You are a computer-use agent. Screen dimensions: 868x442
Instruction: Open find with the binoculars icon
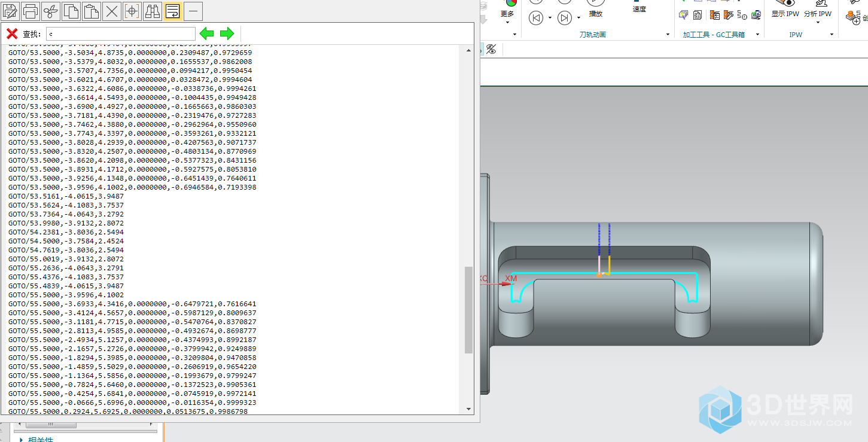click(x=153, y=11)
